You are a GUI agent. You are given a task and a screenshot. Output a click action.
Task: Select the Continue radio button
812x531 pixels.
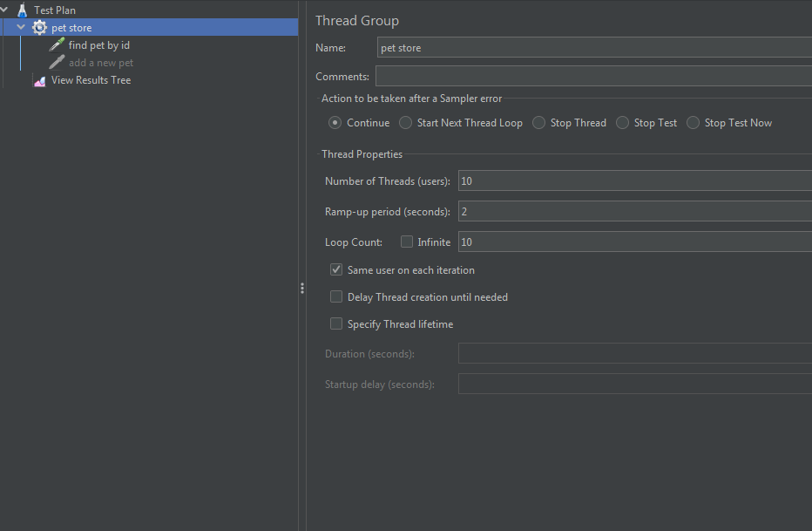click(x=335, y=123)
